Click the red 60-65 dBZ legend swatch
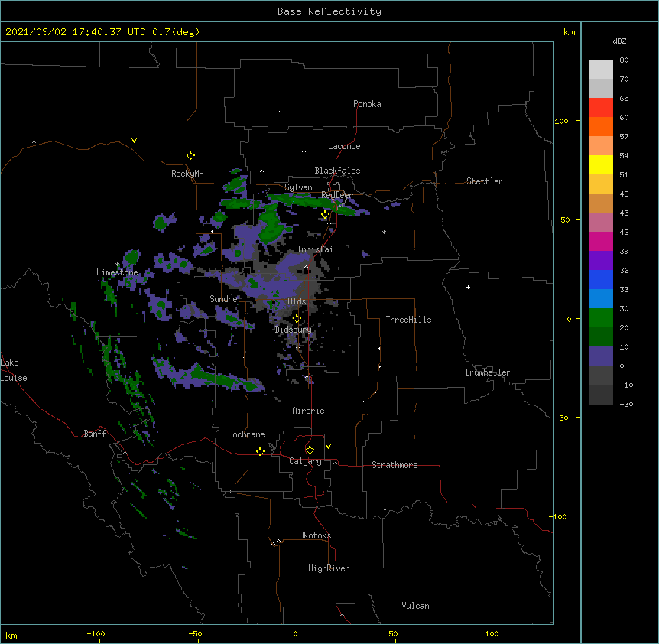 pos(601,107)
